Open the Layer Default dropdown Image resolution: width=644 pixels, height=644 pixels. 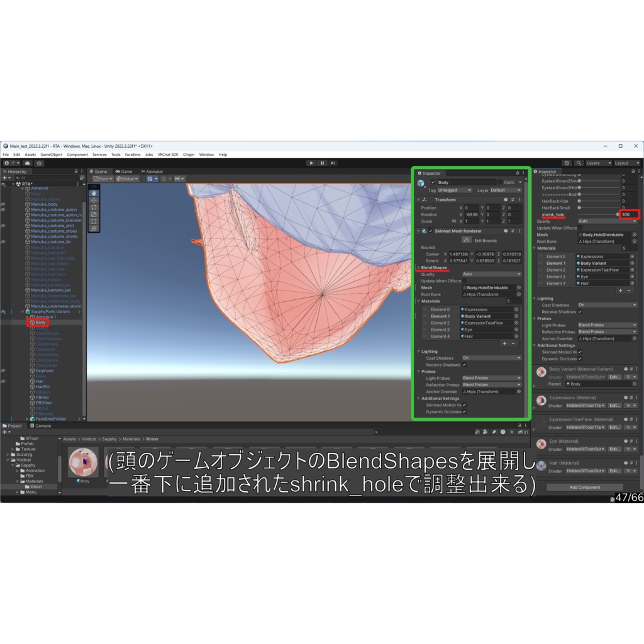coord(506,190)
